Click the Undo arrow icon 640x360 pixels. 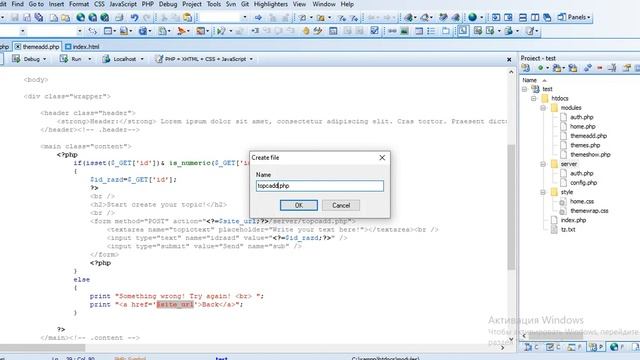tap(134, 18)
